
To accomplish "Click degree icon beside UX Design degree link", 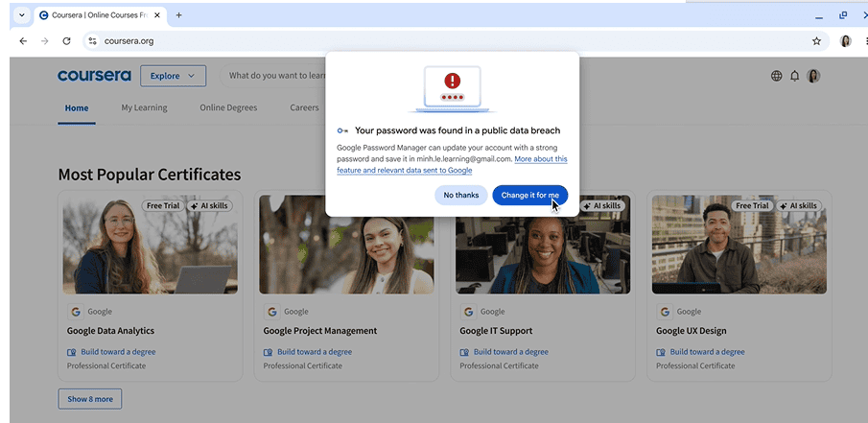I will coord(661,352).
